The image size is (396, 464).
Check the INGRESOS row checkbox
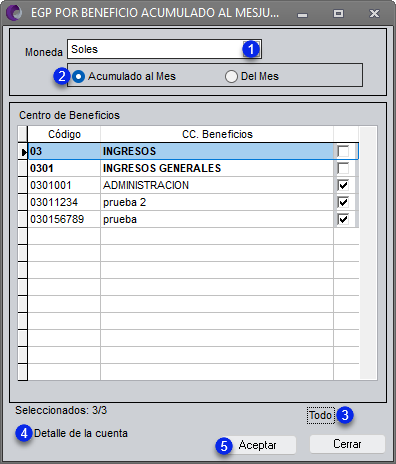343,151
